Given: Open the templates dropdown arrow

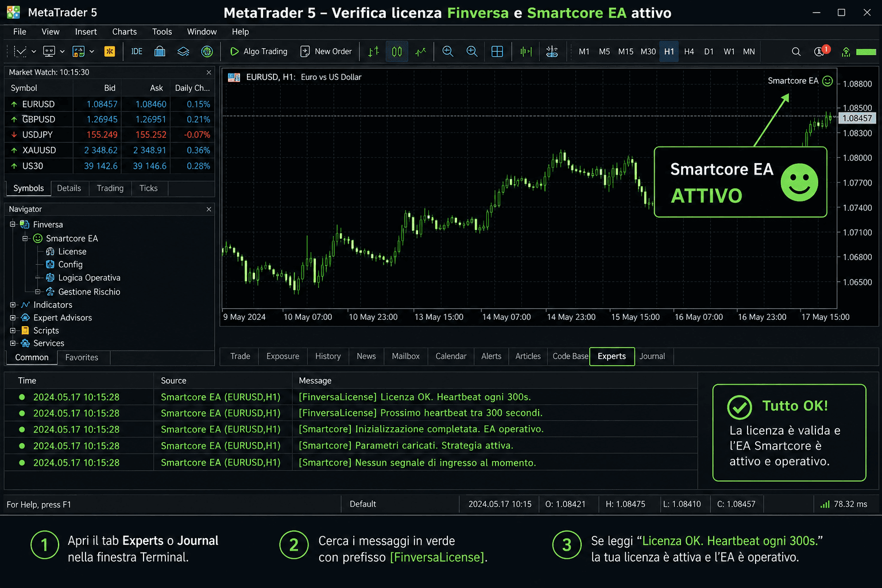Looking at the screenshot, I should pos(92,52).
